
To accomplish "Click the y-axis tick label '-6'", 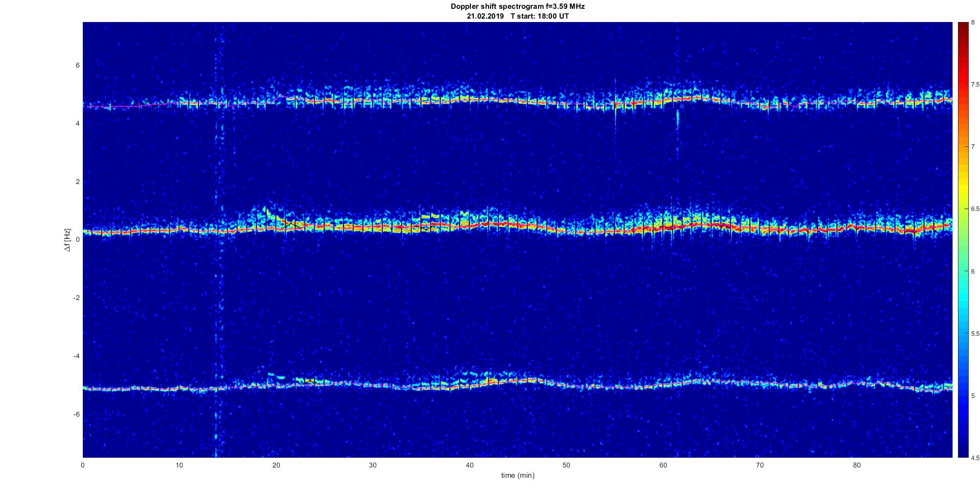I will pyautogui.click(x=76, y=414).
